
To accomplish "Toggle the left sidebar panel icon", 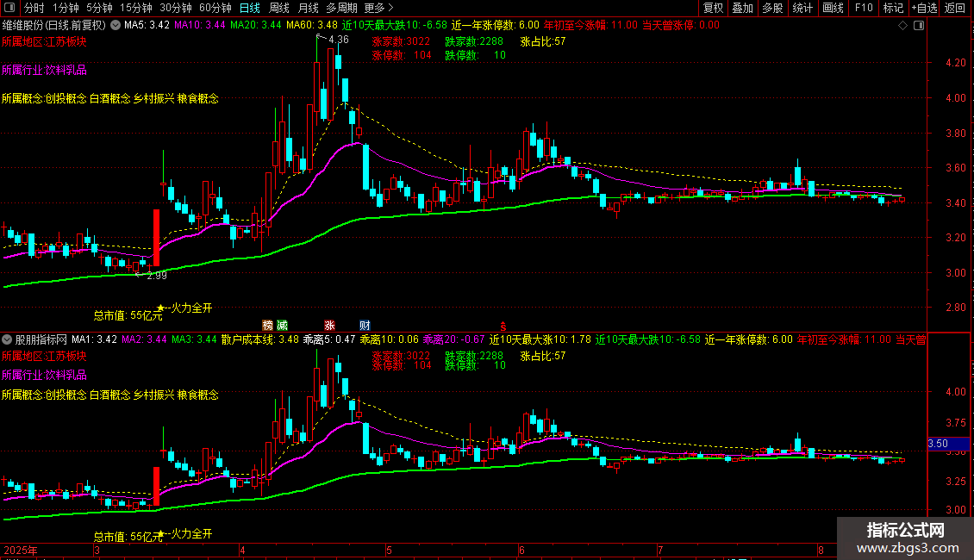I will pyautogui.click(x=9, y=8).
